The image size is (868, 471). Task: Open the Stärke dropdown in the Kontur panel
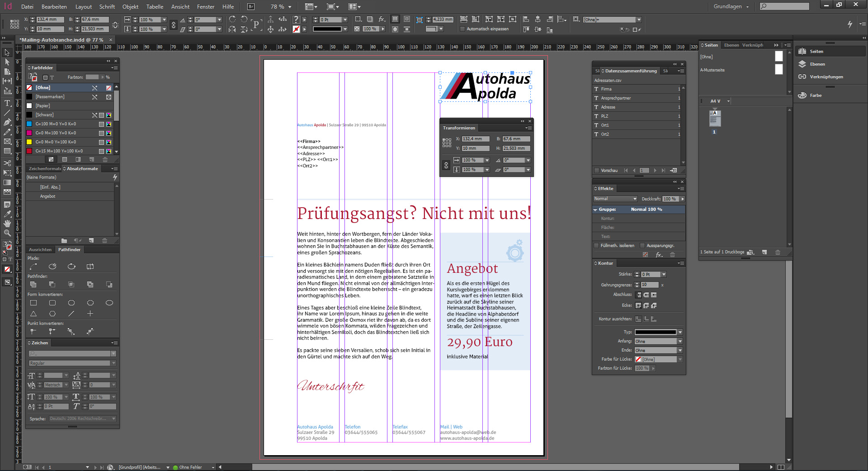(x=663, y=274)
